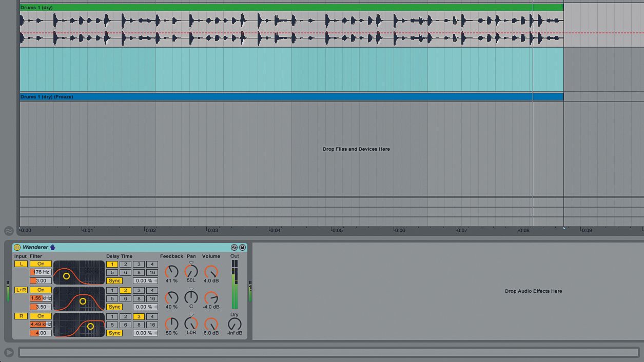
Task: Toggle Sync for the first delay line
Action: click(x=114, y=281)
